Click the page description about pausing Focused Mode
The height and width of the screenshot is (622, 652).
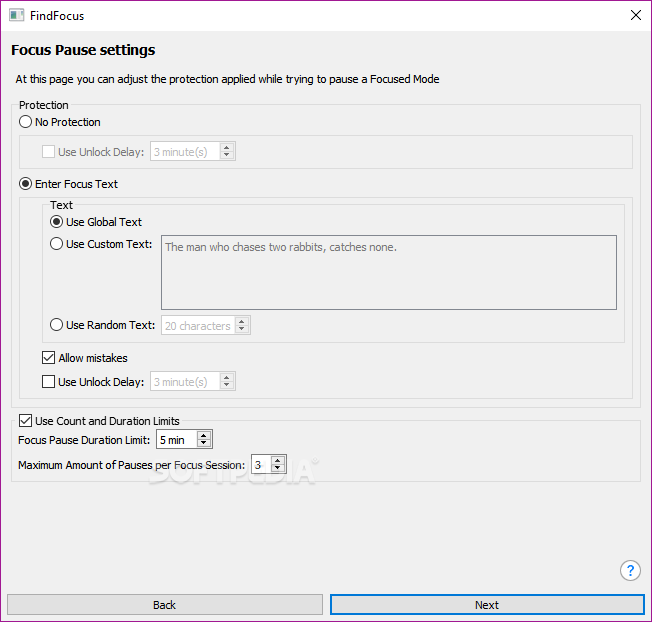pyautogui.click(x=227, y=79)
